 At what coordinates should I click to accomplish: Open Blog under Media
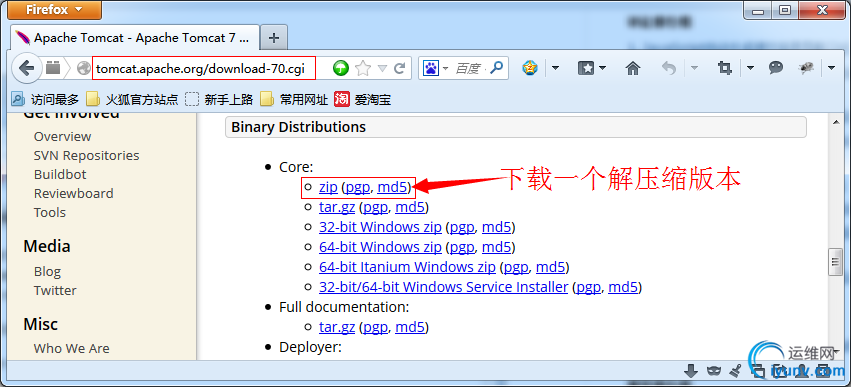click(x=47, y=271)
